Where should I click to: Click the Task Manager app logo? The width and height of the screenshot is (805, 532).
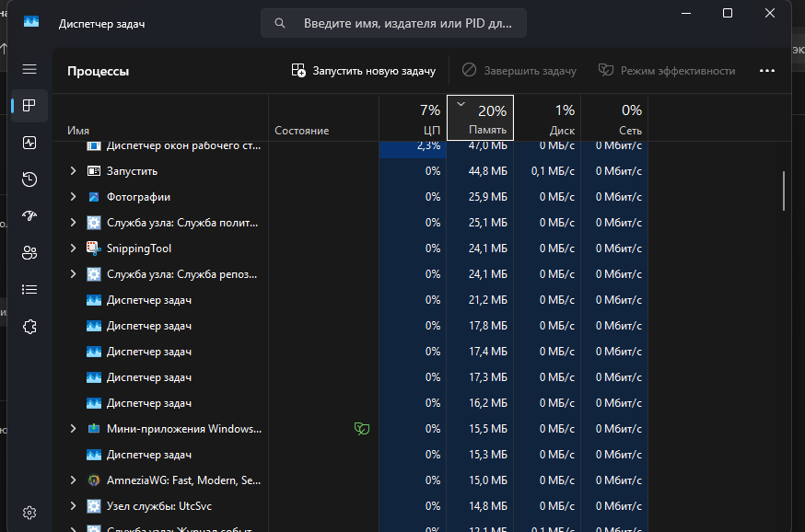[x=31, y=21]
